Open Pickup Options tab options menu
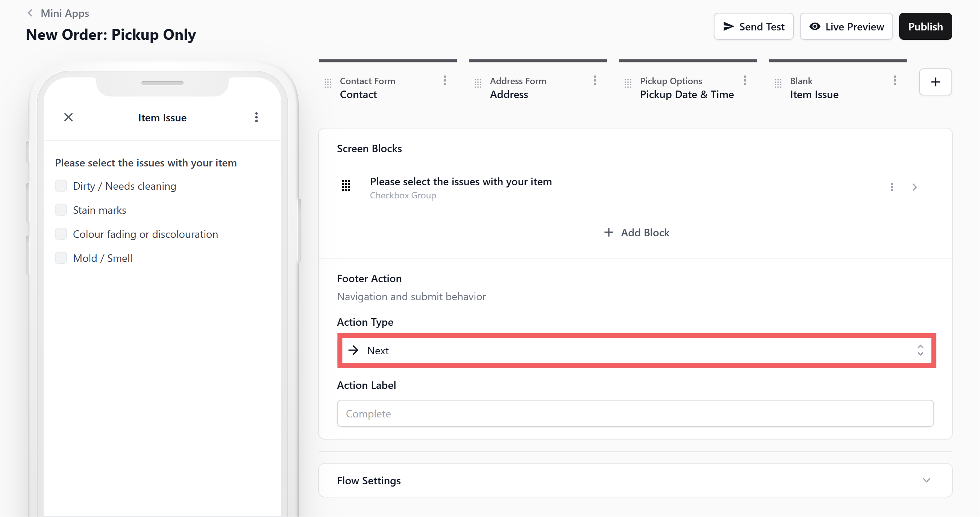 coord(745,80)
